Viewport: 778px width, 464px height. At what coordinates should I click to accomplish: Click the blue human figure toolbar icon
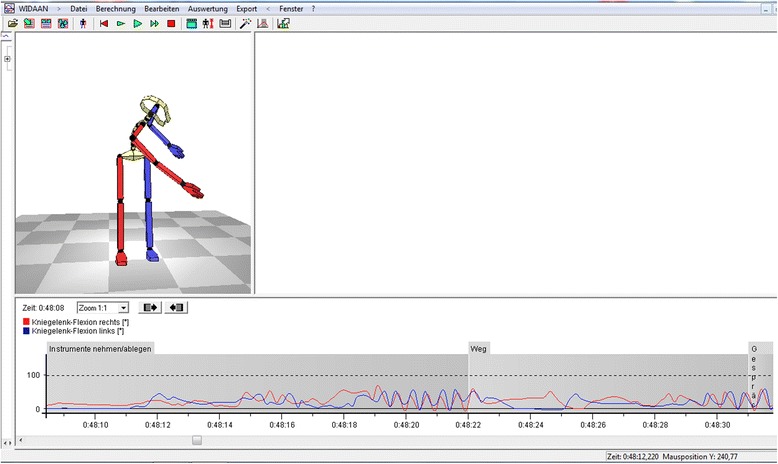(x=83, y=23)
